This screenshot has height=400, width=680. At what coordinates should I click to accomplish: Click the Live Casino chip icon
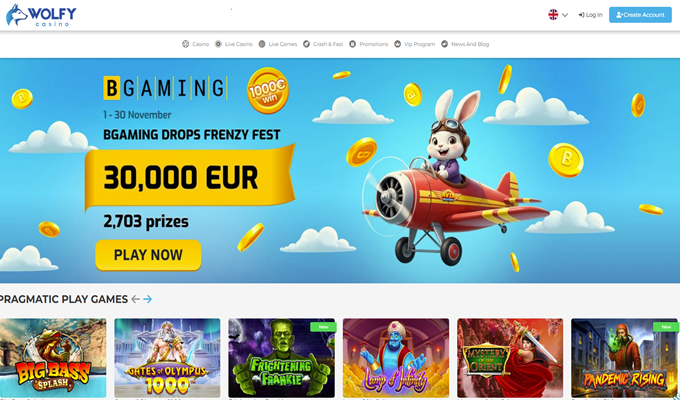(218, 44)
